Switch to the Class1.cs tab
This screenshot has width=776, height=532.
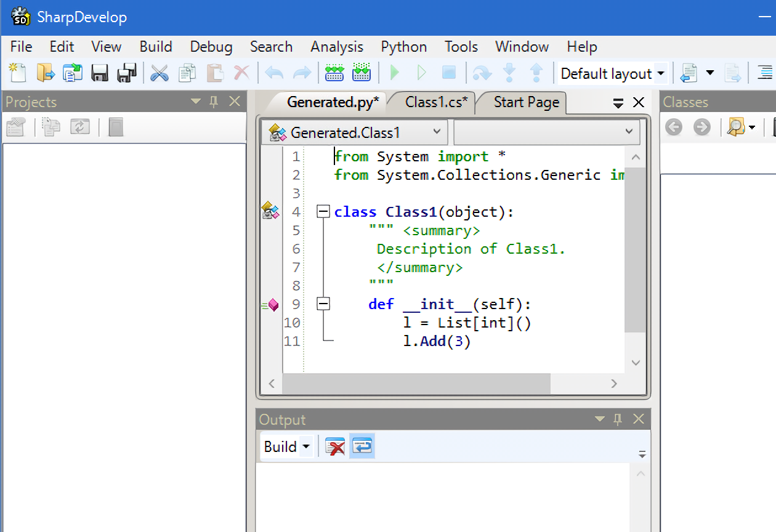[x=436, y=102]
